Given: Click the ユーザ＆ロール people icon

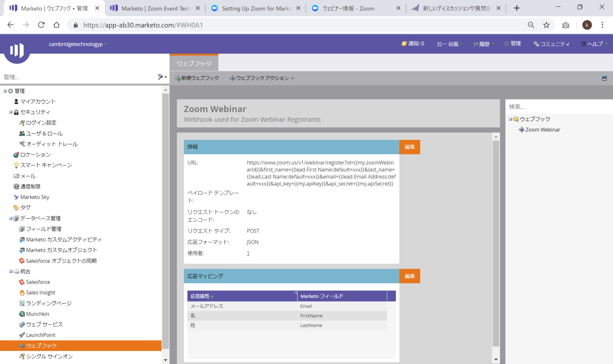Looking at the screenshot, I should pyautogui.click(x=22, y=133).
